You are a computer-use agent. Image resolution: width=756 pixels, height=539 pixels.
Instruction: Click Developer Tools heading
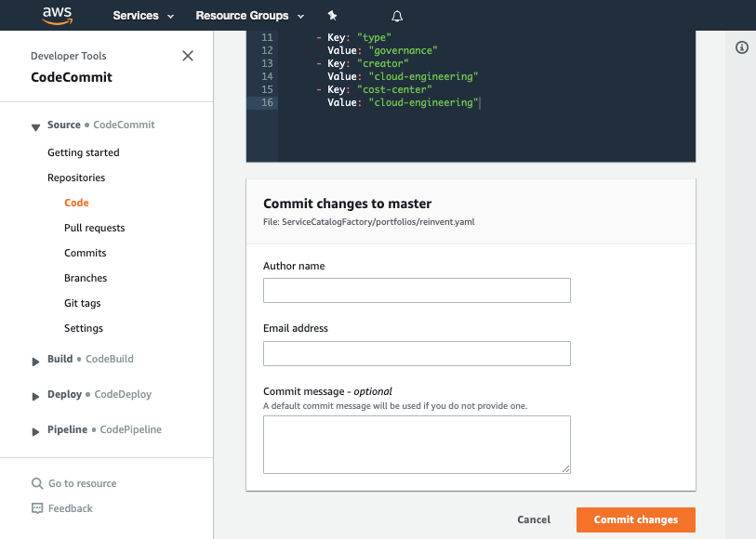click(69, 56)
